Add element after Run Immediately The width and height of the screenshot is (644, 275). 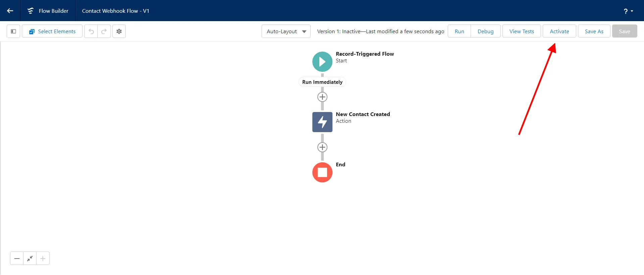(322, 97)
